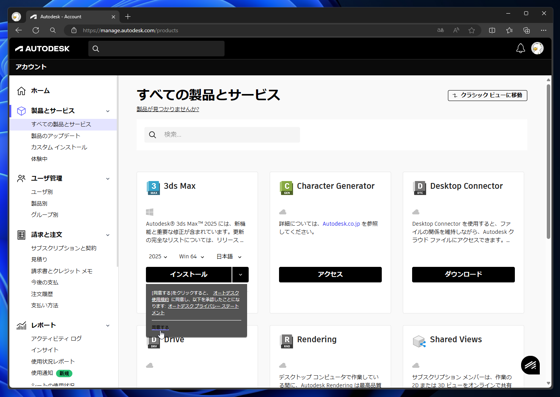The width and height of the screenshot is (560, 397).
Task: Click the レポート chart icon
Action: [21, 325]
